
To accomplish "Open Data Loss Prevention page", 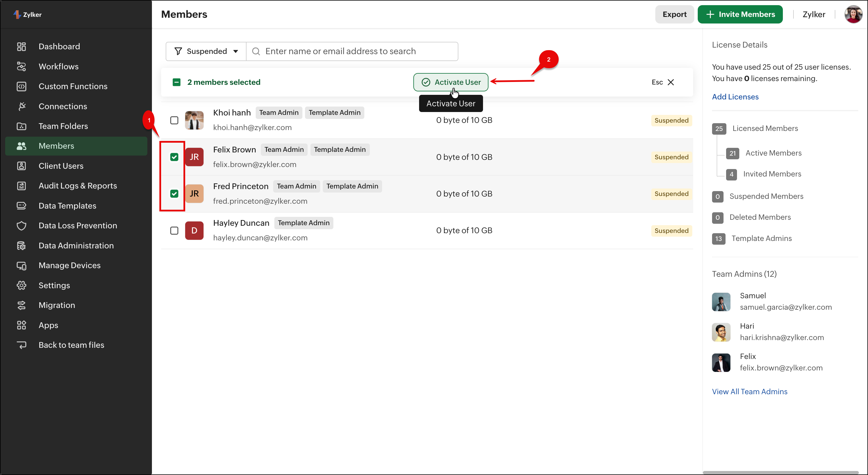I will (x=76, y=225).
